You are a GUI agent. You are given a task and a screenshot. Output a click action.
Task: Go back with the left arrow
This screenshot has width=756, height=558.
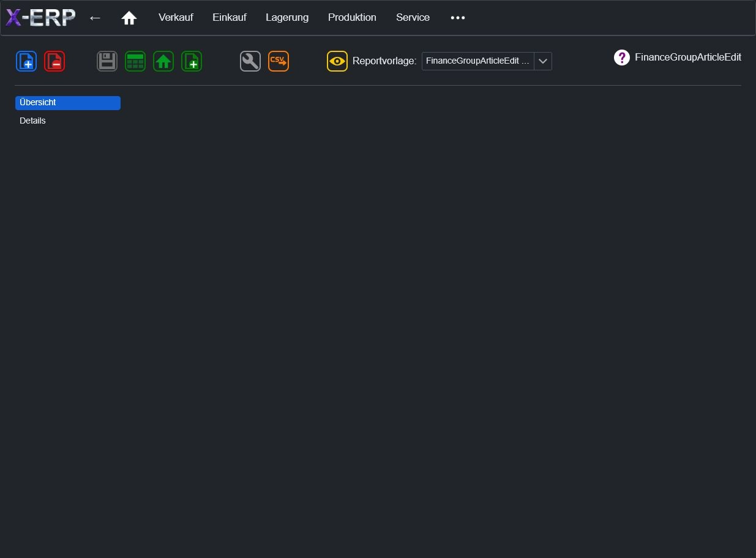point(95,18)
